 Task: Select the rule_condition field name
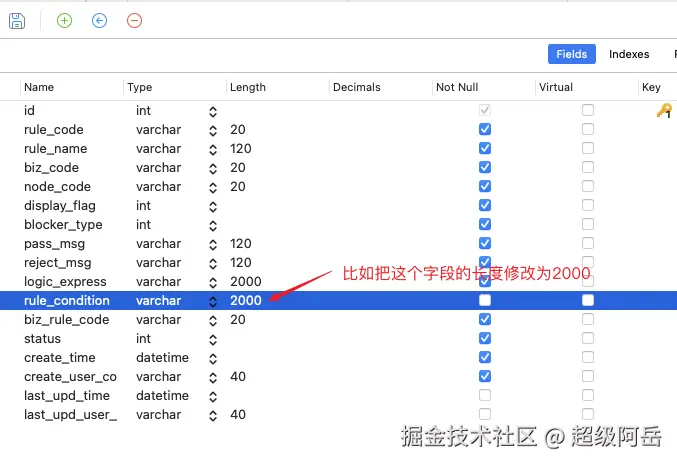(67, 300)
